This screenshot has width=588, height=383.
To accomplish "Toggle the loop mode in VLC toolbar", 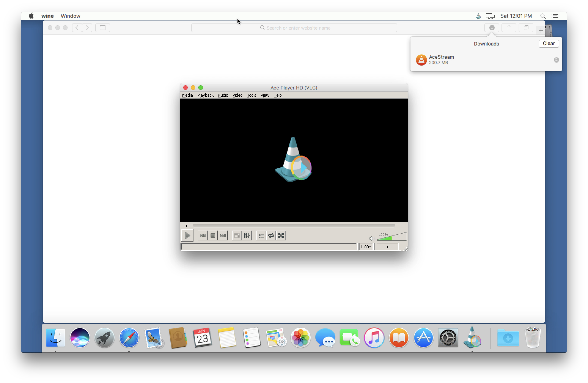I will [x=271, y=235].
